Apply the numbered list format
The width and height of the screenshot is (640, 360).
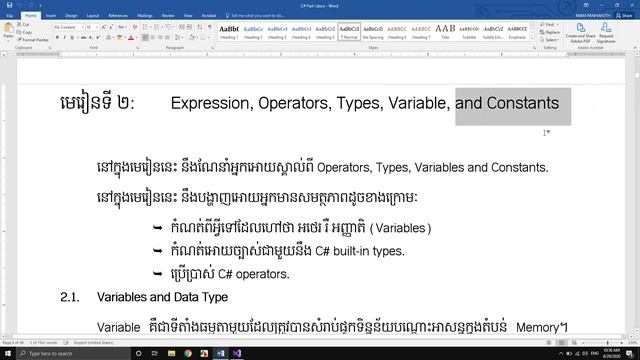[x=157, y=27]
